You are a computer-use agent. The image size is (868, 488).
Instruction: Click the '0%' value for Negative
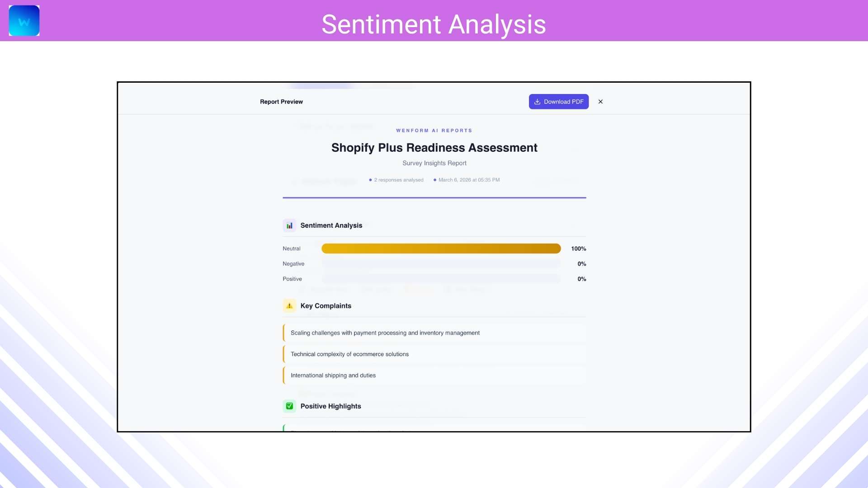pos(582,264)
